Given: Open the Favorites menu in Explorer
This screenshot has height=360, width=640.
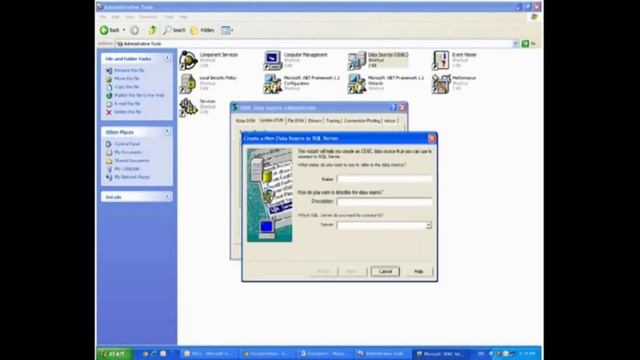Looking at the screenshot, I should pyautogui.click(x=148, y=17).
